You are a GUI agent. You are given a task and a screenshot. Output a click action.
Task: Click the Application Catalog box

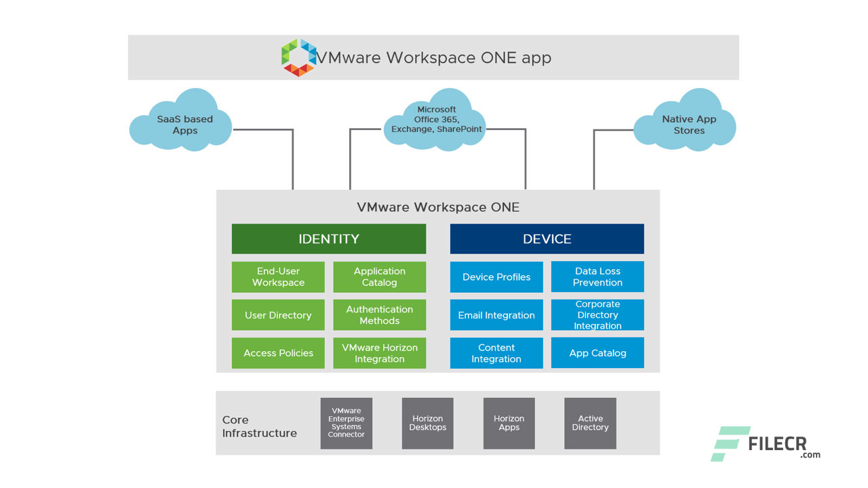(380, 277)
